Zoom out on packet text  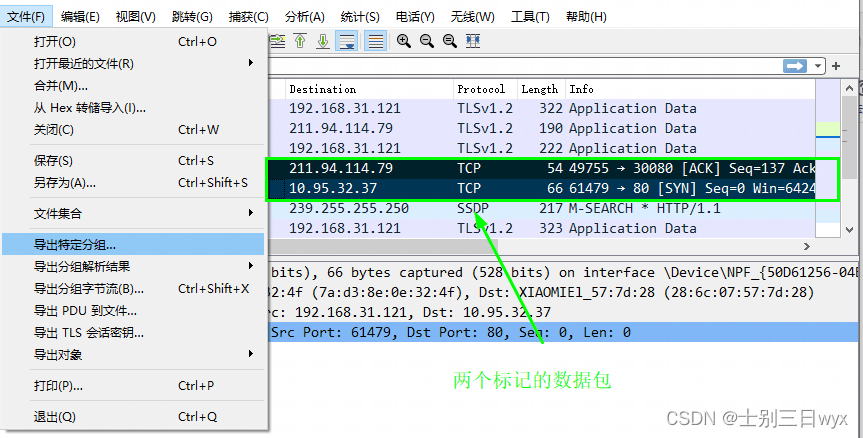tap(427, 41)
